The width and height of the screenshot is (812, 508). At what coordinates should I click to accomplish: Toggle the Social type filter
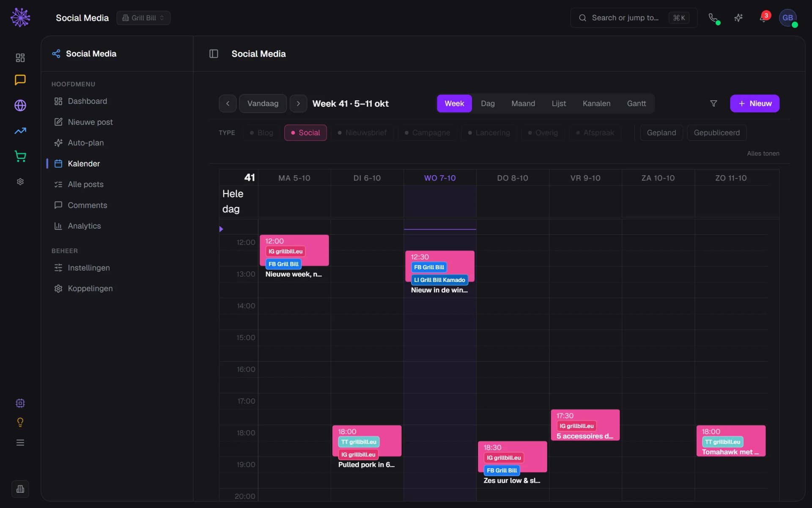point(305,133)
